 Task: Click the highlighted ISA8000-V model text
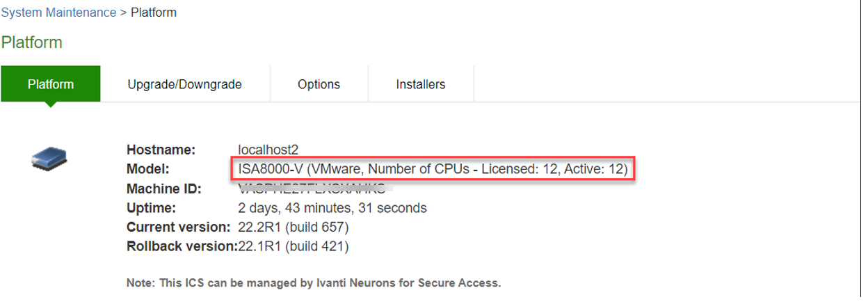coord(433,169)
